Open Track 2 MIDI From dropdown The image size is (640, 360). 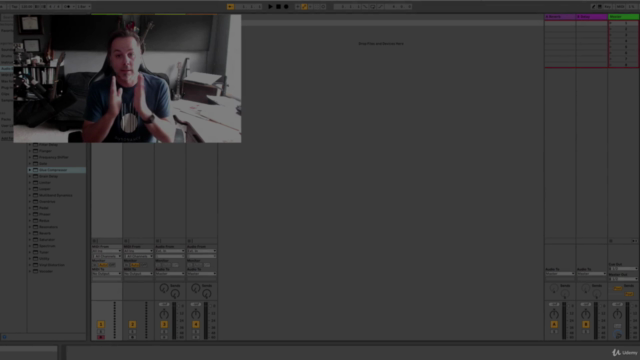click(138, 251)
